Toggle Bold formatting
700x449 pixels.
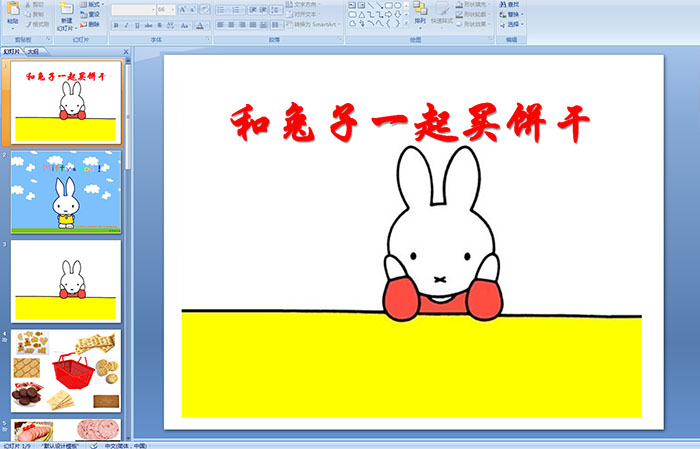[x=117, y=25]
